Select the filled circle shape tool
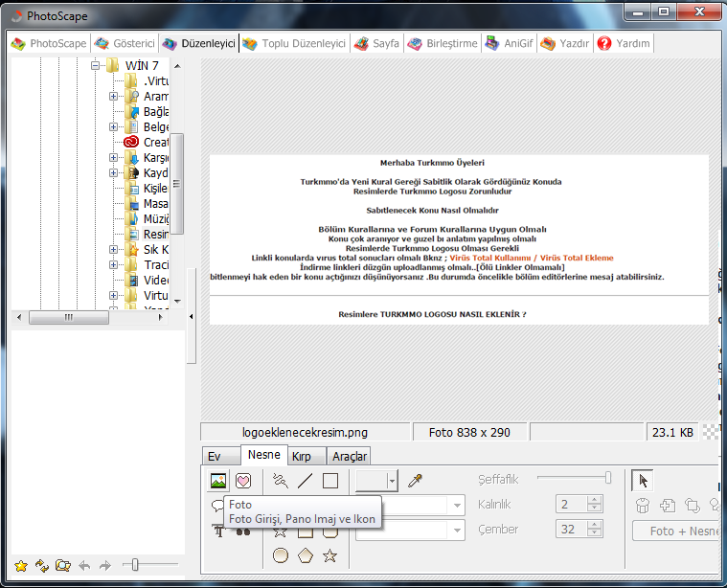 [281, 555]
